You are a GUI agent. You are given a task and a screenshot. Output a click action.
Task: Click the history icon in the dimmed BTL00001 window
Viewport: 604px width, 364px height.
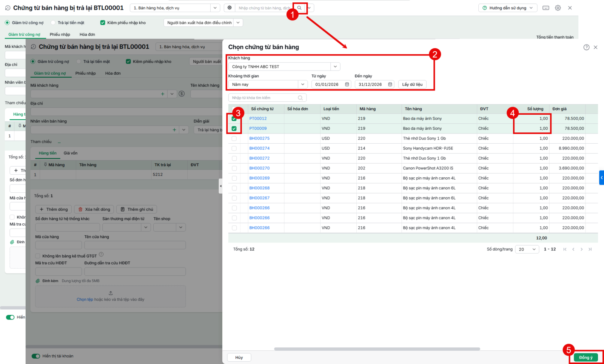pos(33,47)
